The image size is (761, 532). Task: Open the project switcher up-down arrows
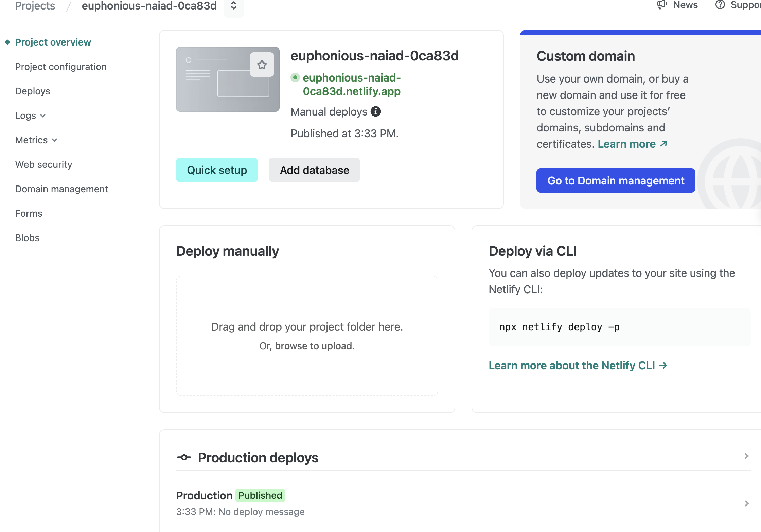[234, 5]
